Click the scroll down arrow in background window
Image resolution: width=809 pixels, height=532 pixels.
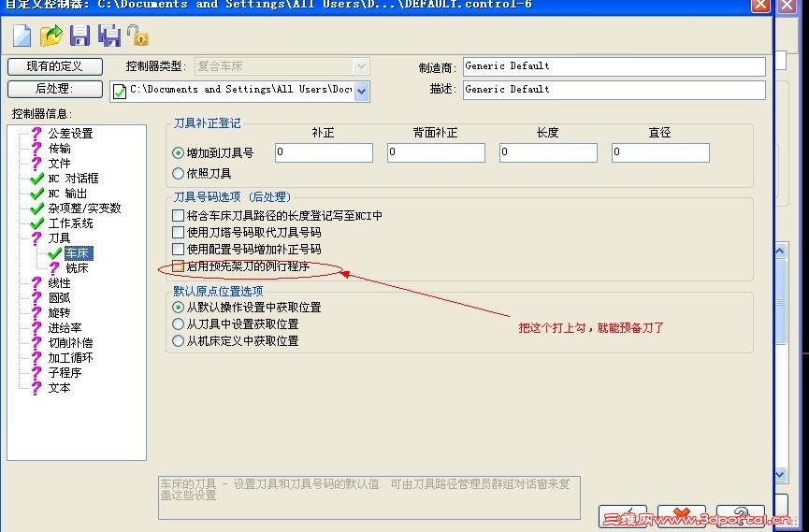tap(780, 474)
